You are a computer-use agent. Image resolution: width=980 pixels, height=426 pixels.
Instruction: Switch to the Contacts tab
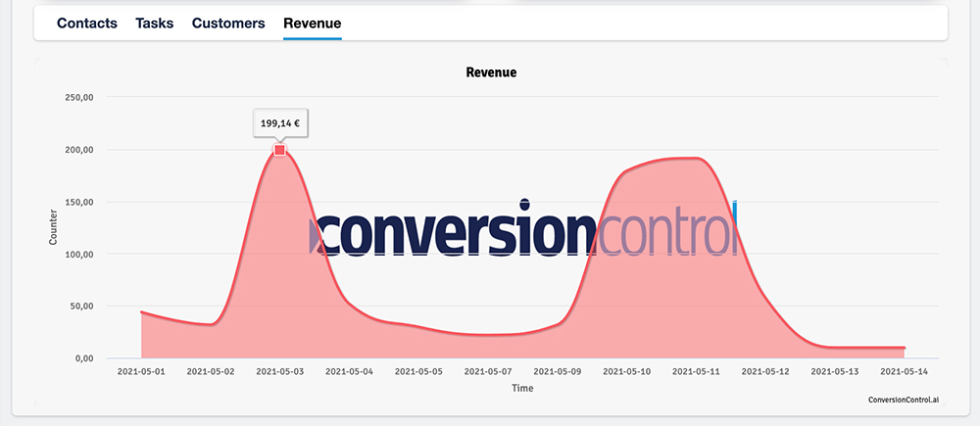click(x=87, y=23)
